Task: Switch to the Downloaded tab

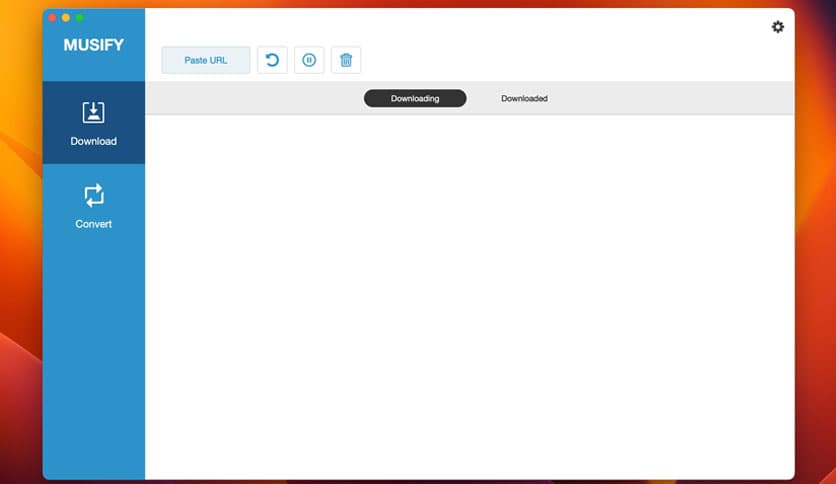Action: pos(524,98)
